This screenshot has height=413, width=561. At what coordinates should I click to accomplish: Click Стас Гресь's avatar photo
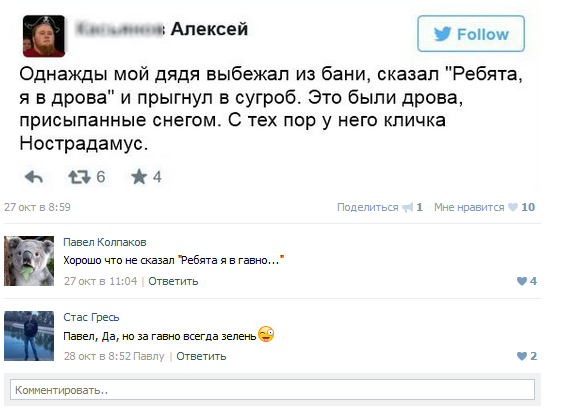29,336
